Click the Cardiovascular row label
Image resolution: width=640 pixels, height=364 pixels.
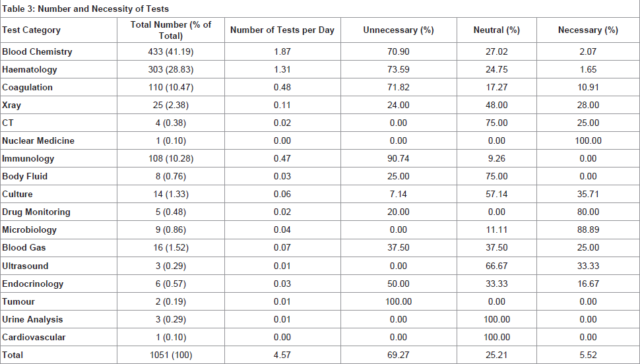tap(34, 338)
